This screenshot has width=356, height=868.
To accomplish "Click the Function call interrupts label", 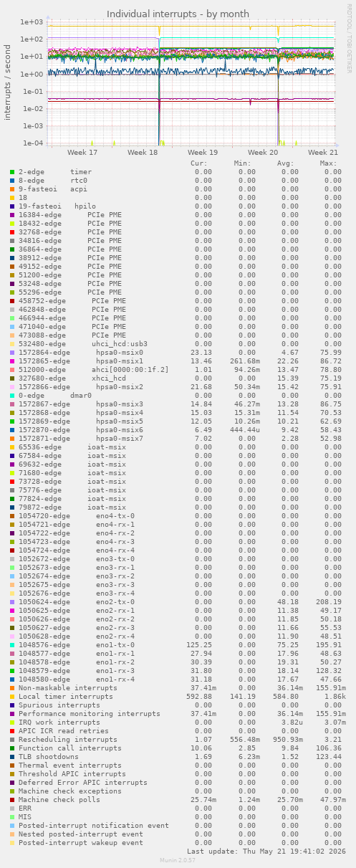I will (70, 748).
